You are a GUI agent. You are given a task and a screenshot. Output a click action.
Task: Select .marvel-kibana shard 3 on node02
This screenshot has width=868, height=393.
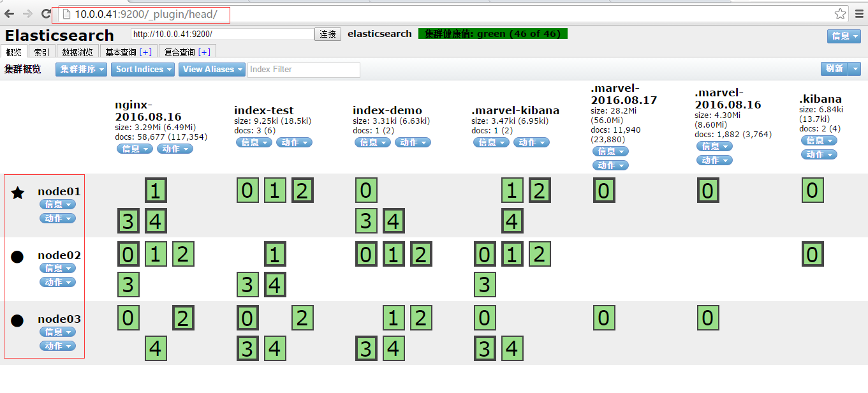pyautogui.click(x=485, y=285)
